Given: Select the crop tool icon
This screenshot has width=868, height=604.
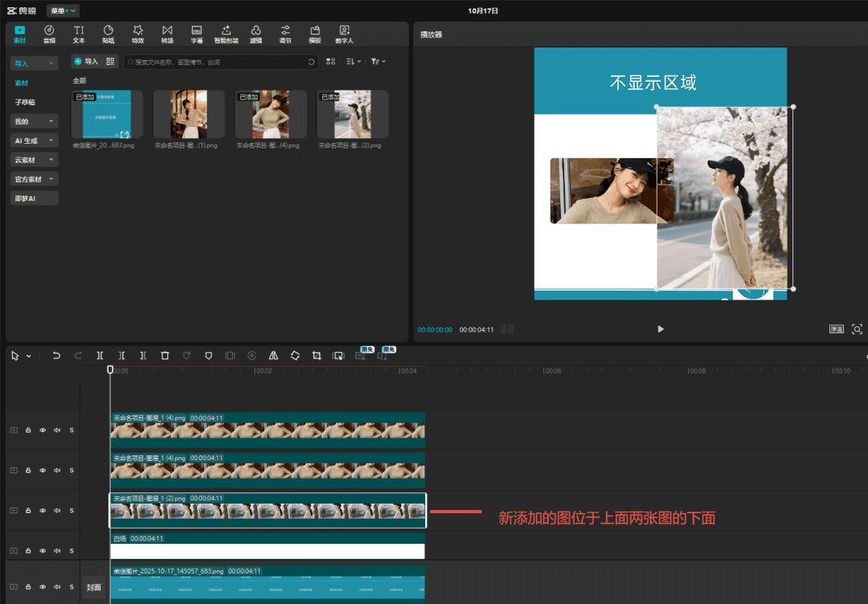Looking at the screenshot, I should (x=317, y=355).
